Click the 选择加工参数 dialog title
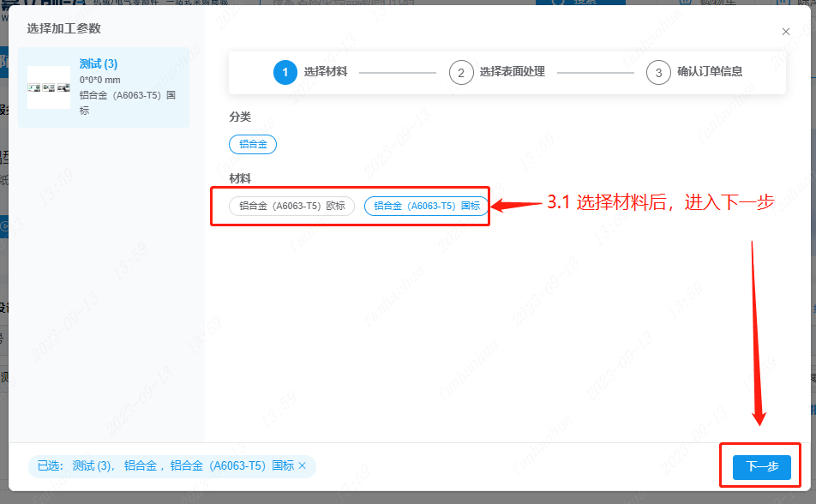 pos(63,28)
